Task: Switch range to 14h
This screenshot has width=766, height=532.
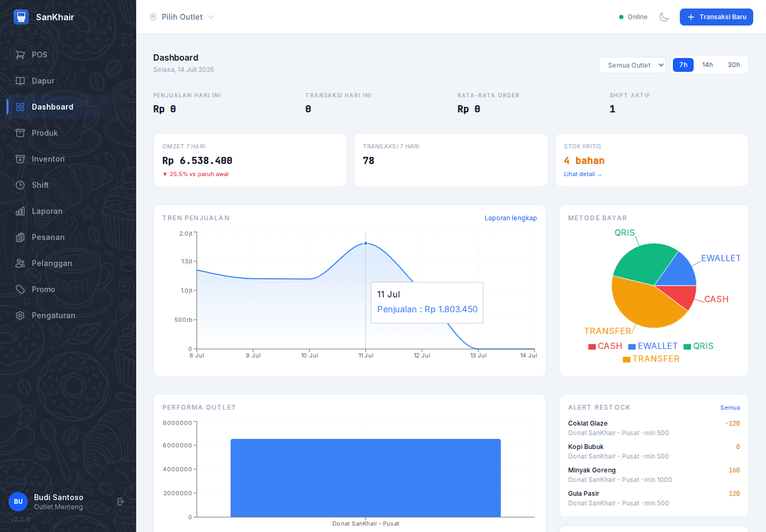Action: point(707,65)
